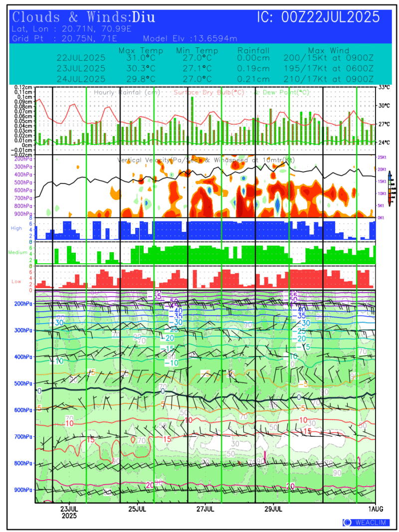The image size is (399, 532).
Task: Select the "200/15Kt at 0900Z" wind entry
Action: [x=329, y=58]
